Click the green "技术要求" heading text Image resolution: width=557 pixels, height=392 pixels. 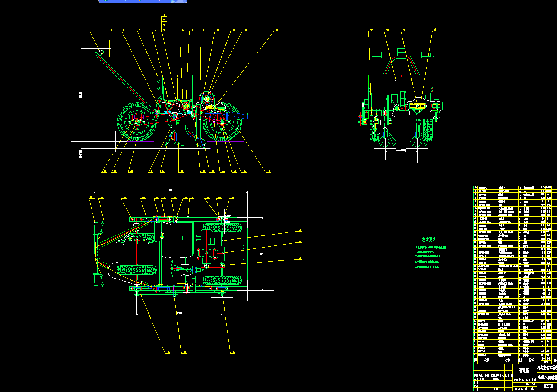pyautogui.click(x=429, y=239)
